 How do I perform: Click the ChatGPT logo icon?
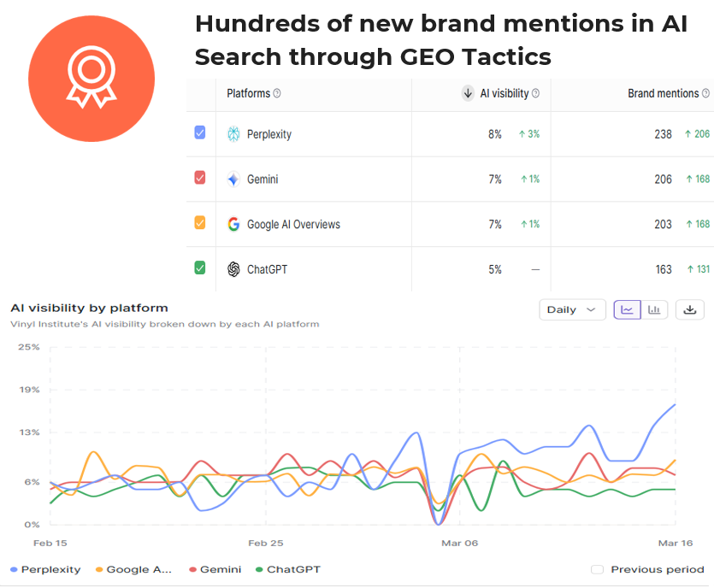click(x=233, y=269)
